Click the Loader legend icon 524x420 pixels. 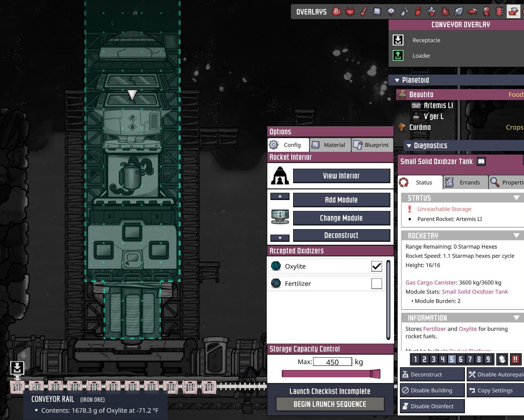click(x=398, y=55)
